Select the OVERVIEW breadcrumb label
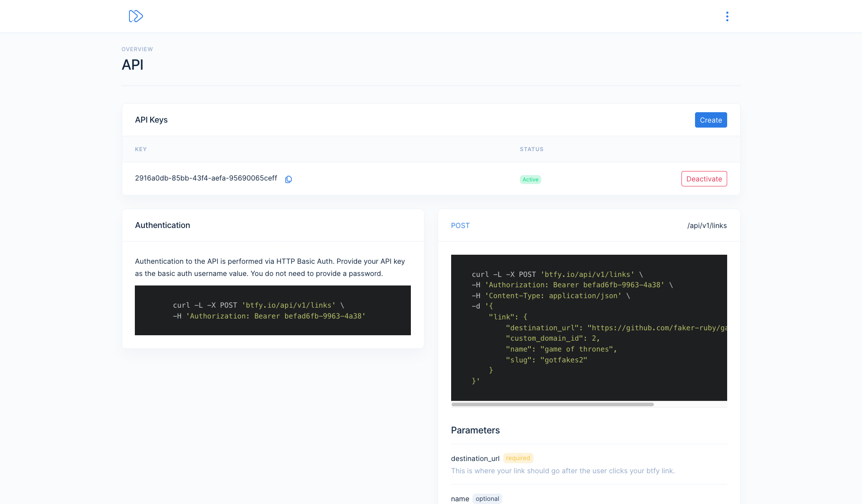 click(x=137, y=49)
